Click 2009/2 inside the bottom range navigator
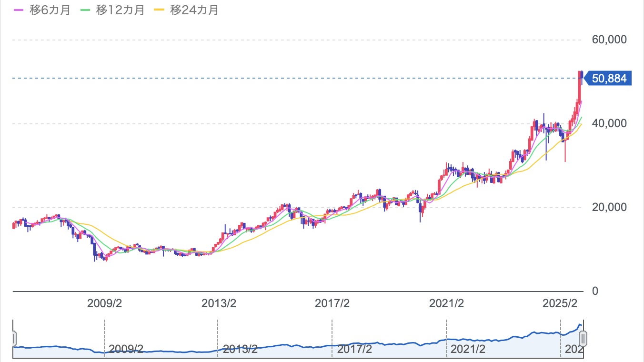This screenshot has width=644, height=362. (126, 349)
